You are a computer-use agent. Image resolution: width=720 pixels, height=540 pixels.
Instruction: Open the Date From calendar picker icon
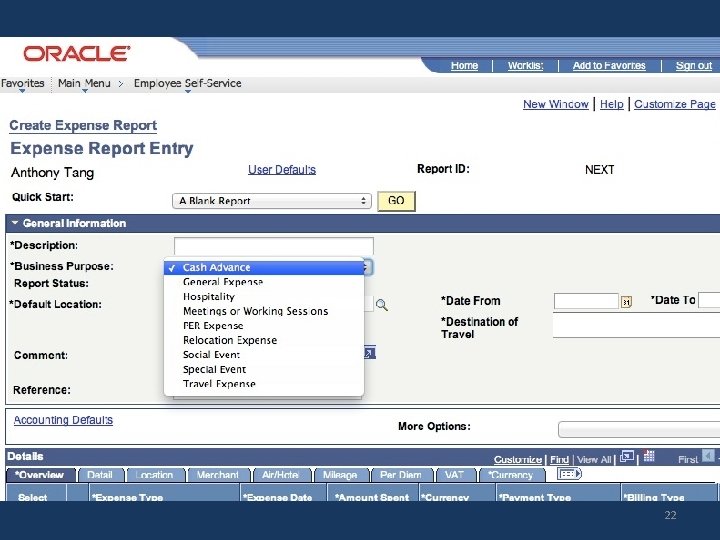coord(626,302)
